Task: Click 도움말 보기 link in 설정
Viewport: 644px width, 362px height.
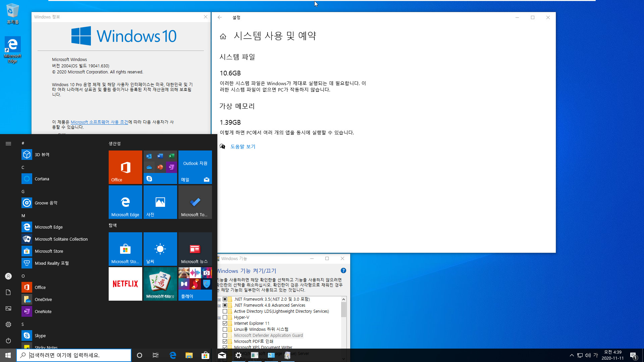Action: (243, 146)
